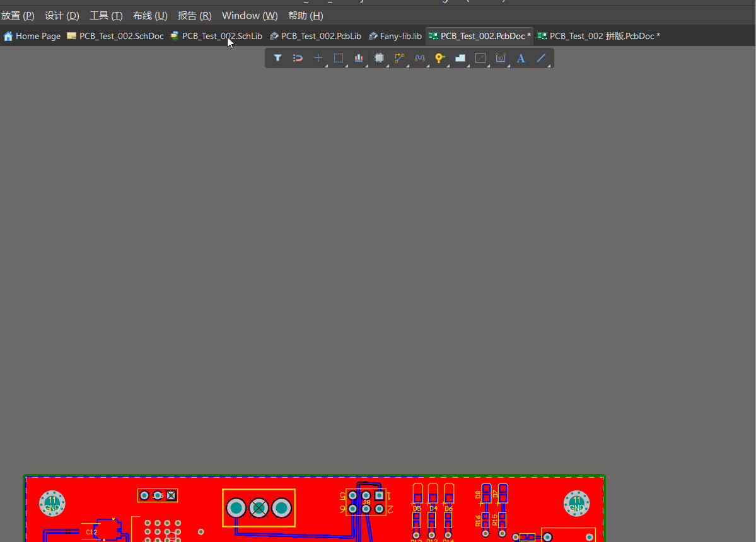
Task: Start interactive routing tool
Action: (x=399, y=58)
